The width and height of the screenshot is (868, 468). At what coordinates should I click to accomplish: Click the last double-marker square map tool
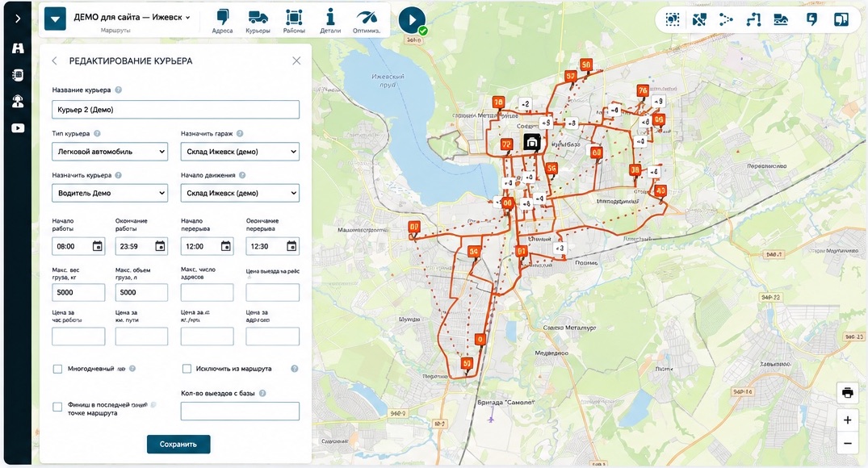[x=841, y=20]
